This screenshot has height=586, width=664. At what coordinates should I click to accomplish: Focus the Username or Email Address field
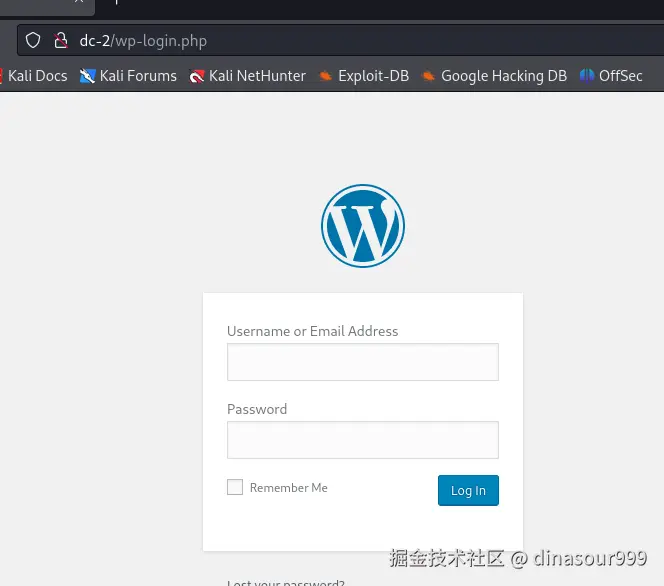coord(363,362)
